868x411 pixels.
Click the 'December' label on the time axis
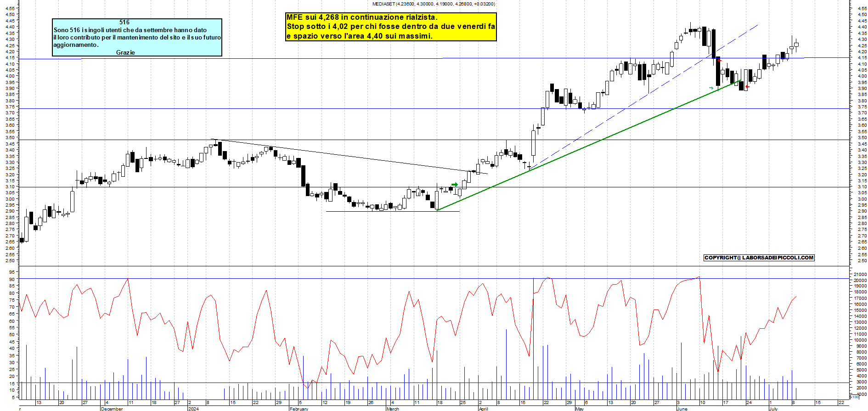point(112,409)
